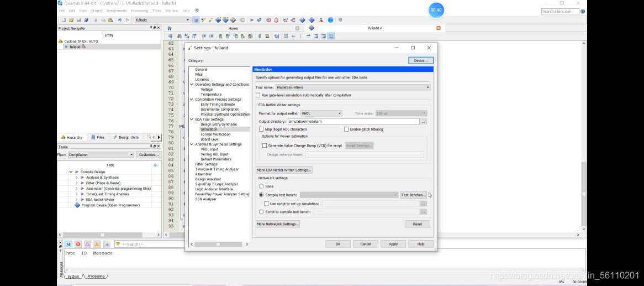Select Formal Verification in the category tree
Image resolution: width=644 pixels, height=286 pixels.
click(215, 134)
